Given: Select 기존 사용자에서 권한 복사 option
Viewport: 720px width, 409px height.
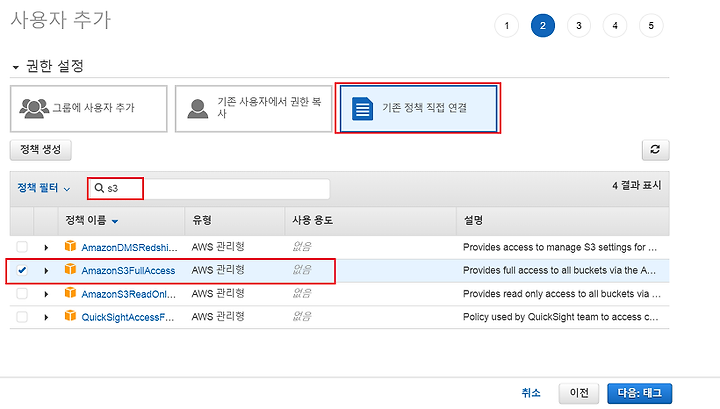Looking at the screenshot, I should (253, 109).
